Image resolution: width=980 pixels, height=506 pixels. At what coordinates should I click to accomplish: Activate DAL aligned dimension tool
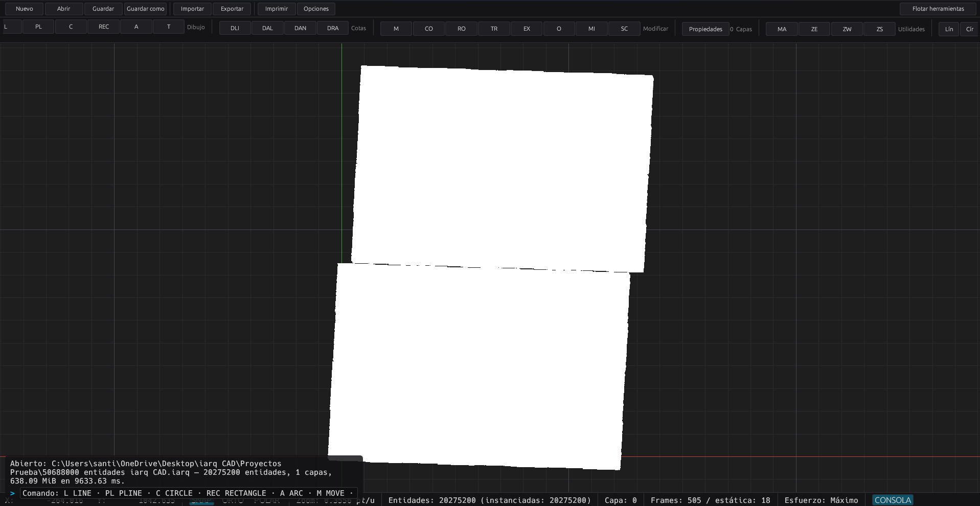[x=268, y=28]
